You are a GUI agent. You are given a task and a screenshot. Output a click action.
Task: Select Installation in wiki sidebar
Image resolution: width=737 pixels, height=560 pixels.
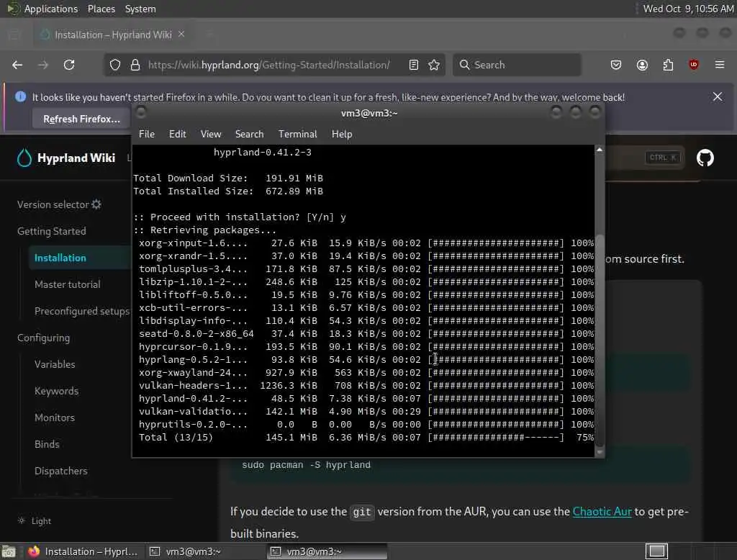coord(60,258)
